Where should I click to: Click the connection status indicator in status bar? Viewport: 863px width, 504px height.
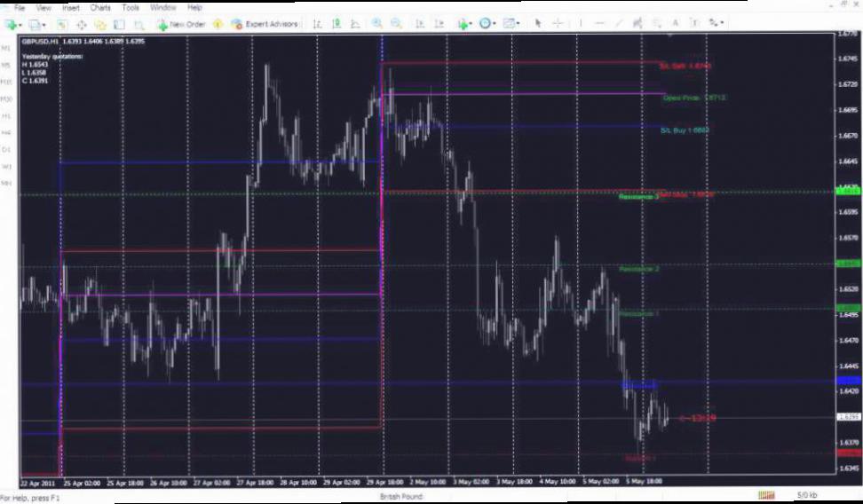[x=764, y=495]
